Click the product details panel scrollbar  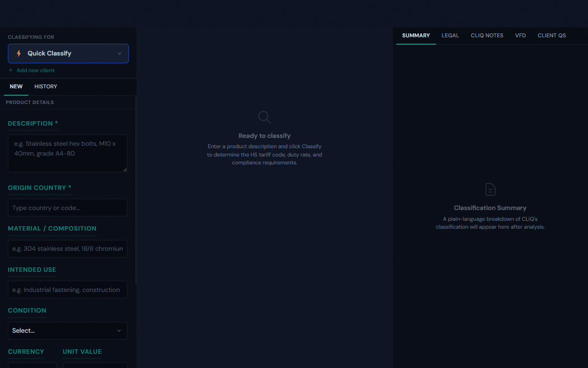tap(136, 196)
